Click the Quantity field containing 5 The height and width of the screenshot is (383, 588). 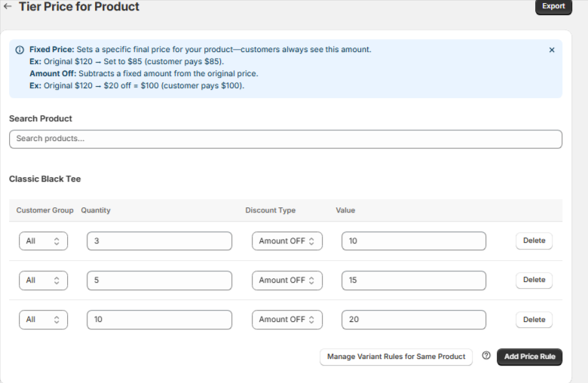(x=159, y=280)
